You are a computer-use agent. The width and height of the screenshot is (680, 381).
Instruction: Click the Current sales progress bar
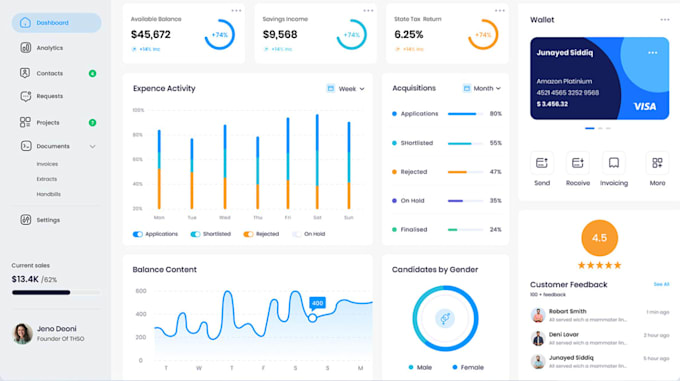point(56,293)
